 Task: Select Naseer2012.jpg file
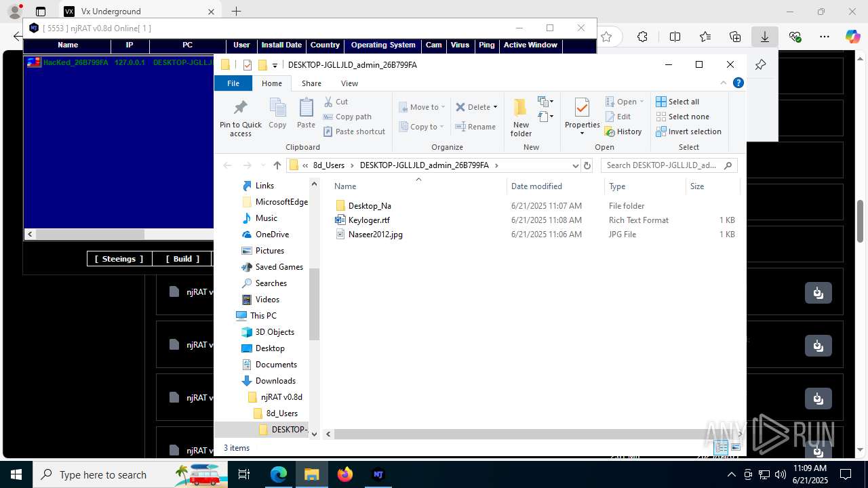coord(375,235)
